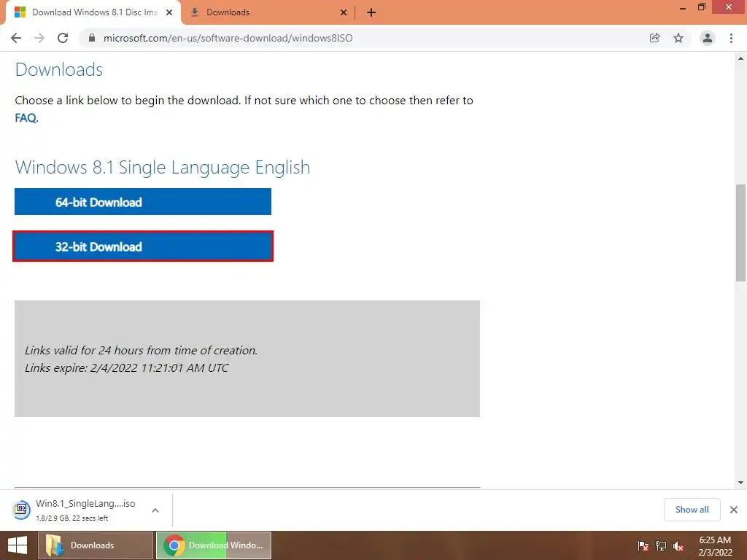Close the Download Windows 8.1 Disc Image tab

(169, 12)
